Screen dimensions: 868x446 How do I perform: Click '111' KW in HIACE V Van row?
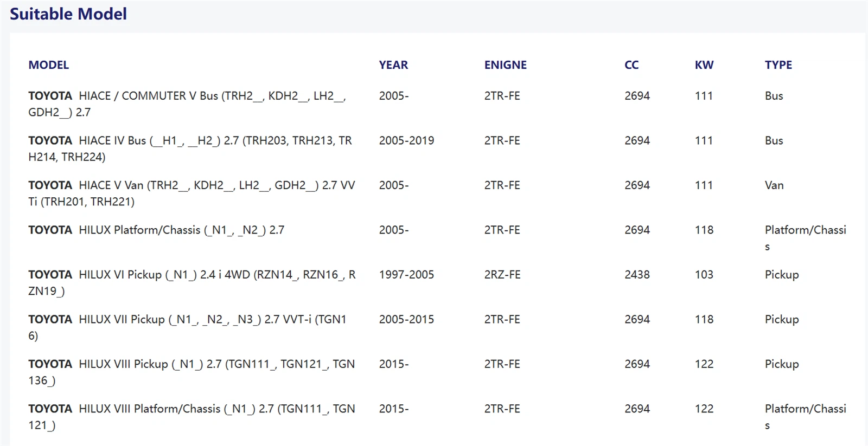click(x=704, y=185)
